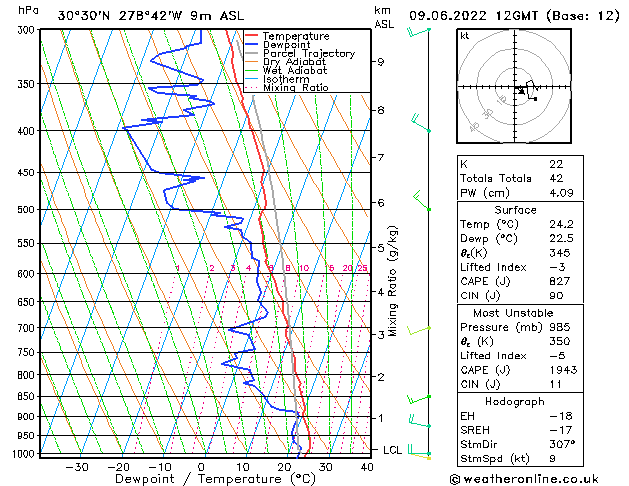Click the weatheronline.co.uk copyright text

tap(524, 479)
